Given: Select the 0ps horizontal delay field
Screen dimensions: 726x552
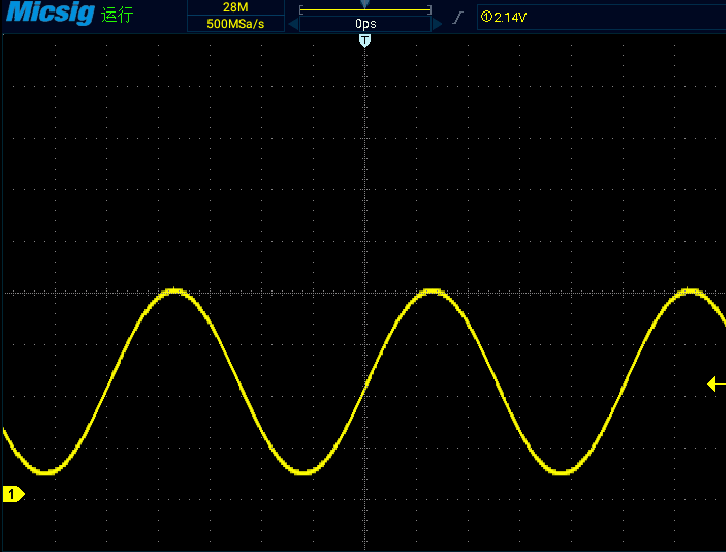Looking at the screenshot, I should pyautogui.click(x=365, y=24).
